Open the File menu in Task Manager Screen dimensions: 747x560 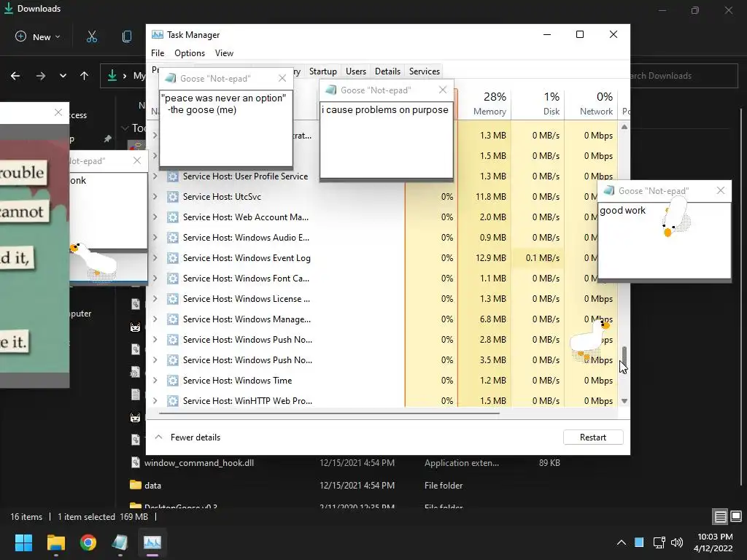click(x=158, y=52)
